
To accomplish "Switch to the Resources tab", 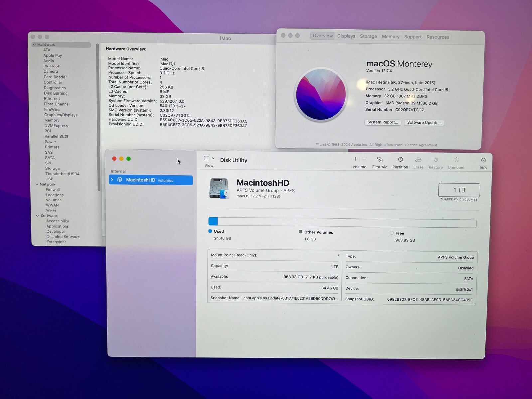I will tap(438, 37).
